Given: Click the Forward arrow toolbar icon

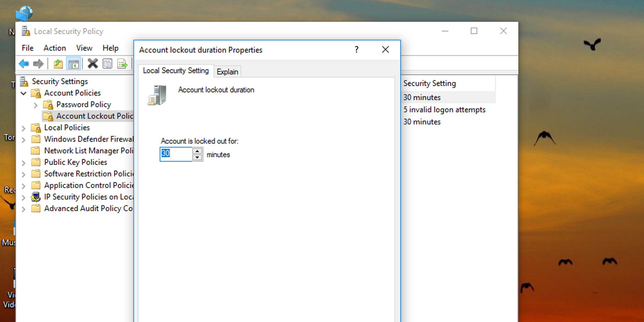Looking at the screenshot, I should 38,64.
